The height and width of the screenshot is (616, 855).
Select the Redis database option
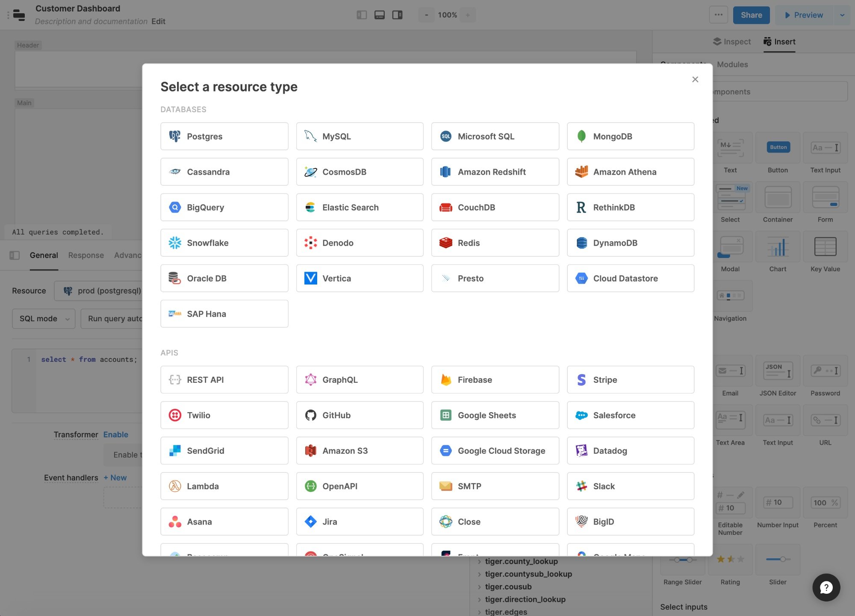495,243
